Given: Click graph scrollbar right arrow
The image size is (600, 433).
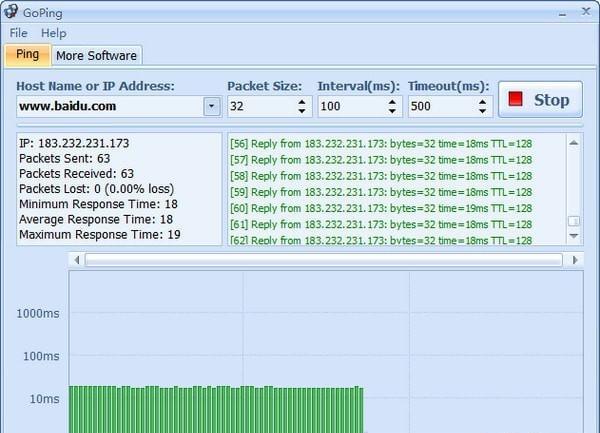Looking at the screenshot, I should tap(574, 260).
